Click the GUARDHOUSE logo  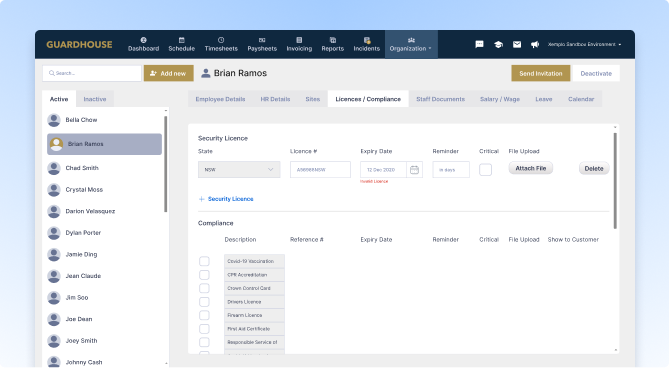coord(79,44)
